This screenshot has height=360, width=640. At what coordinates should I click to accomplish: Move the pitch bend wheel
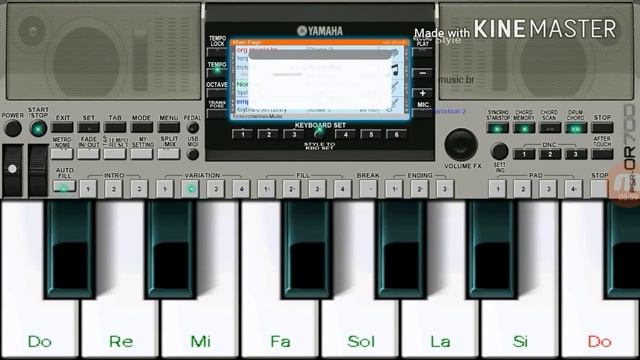pos(12,171)
